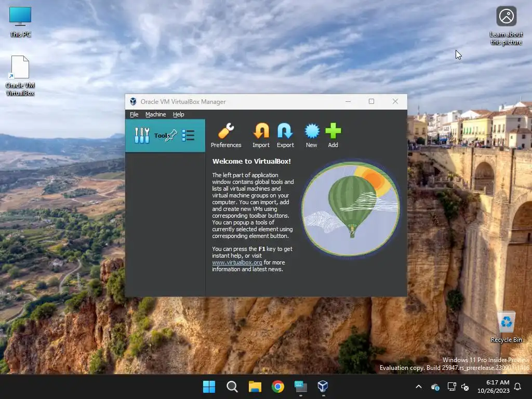
Task: Open File Explorer from the taskbar
Action: point(255,387)
